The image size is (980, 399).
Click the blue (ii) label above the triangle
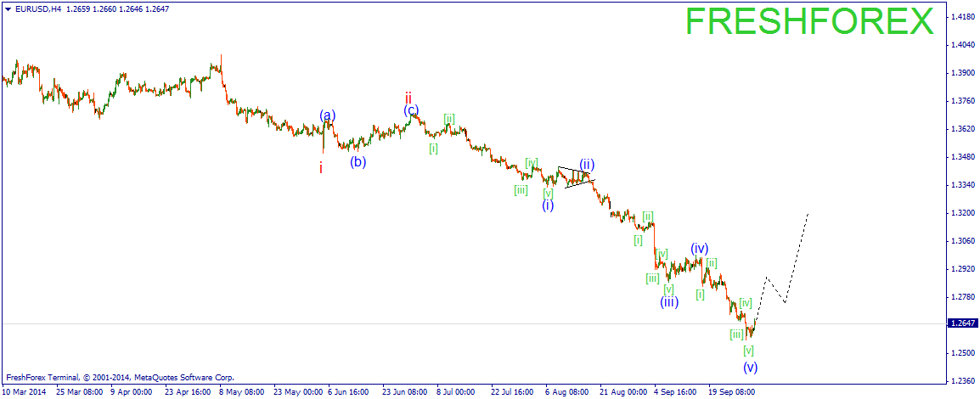587,164
